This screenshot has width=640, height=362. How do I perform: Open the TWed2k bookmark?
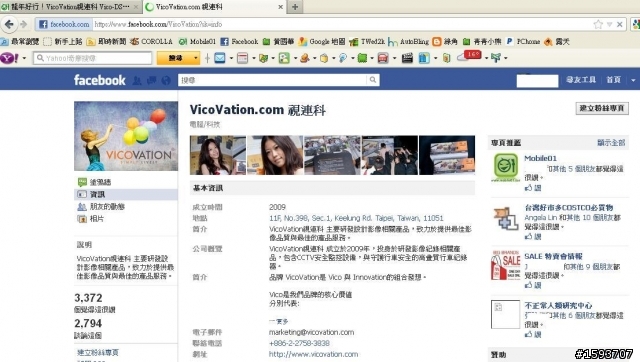[367, 41]
